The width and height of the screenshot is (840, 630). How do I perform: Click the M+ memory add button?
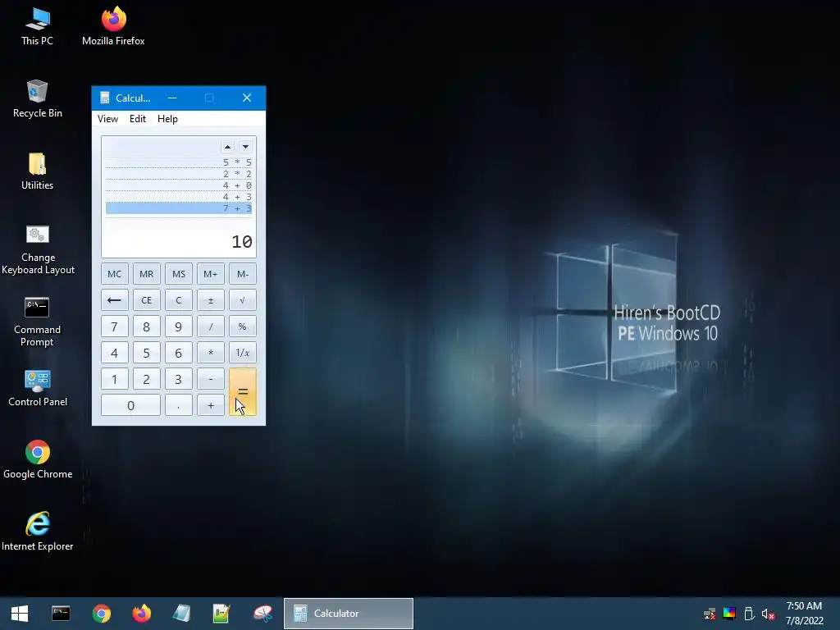[211, 274]
